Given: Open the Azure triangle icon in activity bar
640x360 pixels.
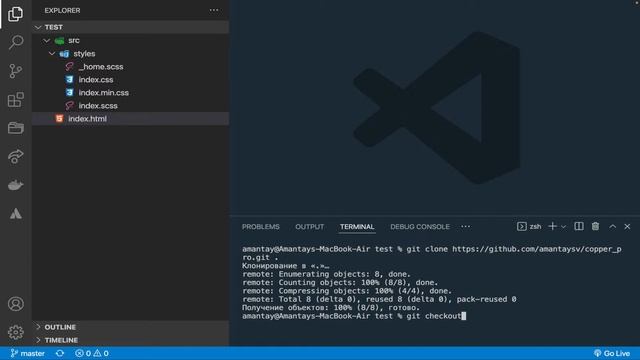Looking at the screenshot, I should click(x=16, y=213).
